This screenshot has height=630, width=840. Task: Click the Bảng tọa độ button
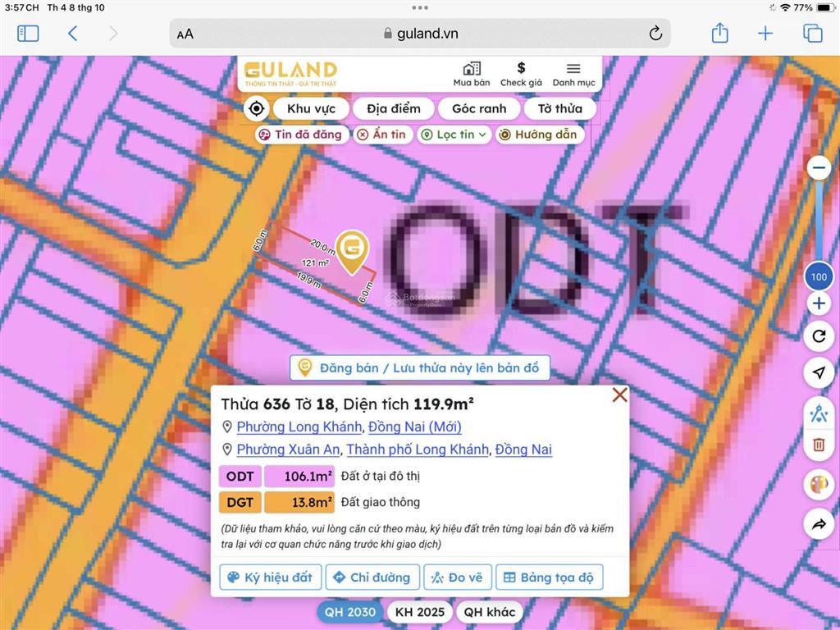(x=549, y=577)
